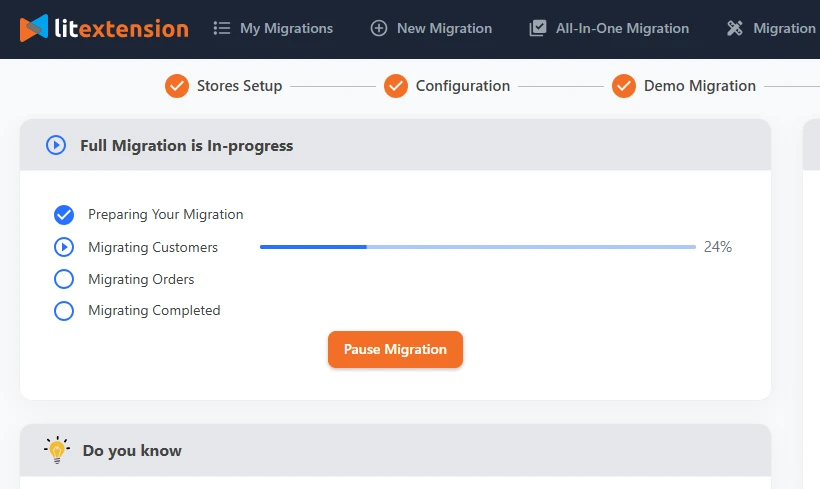This screenshot has width=820, height=489.
Task: Click the Migrating Customers progress bar
Action: [478, 247]
